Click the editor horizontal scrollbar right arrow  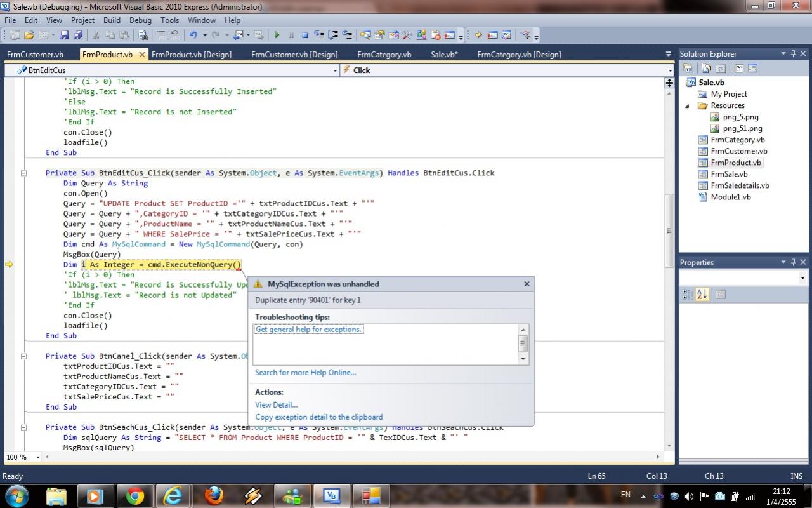tap(658, 457)
